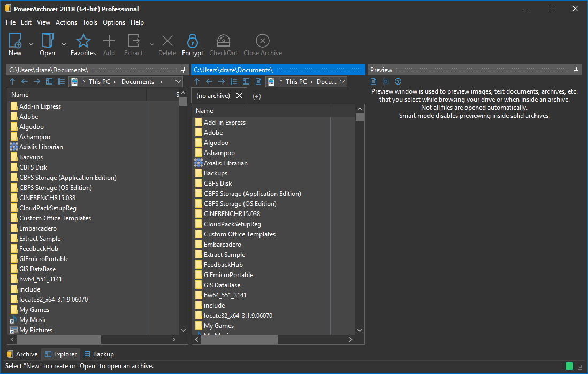Screen dimensions: 588x374
Task: Click the help icon in Preview panel
Action: pyautogui.click(x=398, y=81)
